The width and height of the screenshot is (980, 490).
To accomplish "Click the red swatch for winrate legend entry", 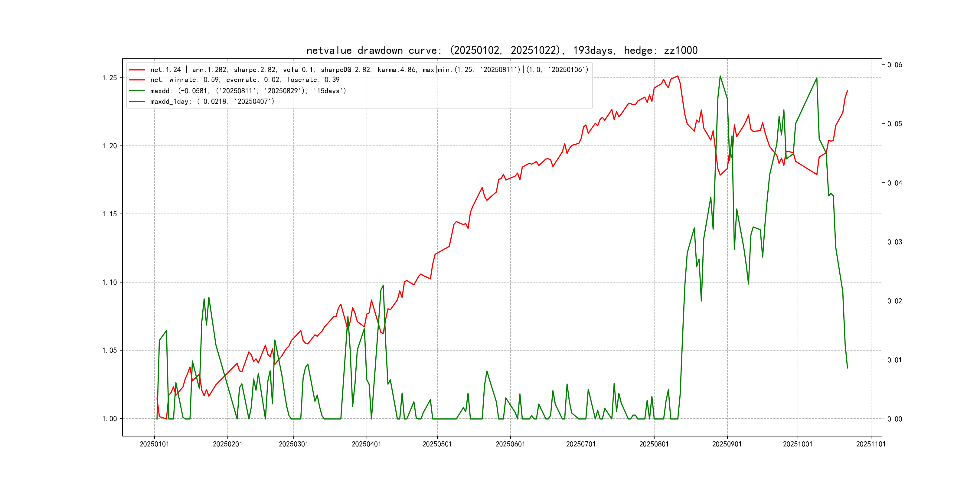I will [137, 80].
